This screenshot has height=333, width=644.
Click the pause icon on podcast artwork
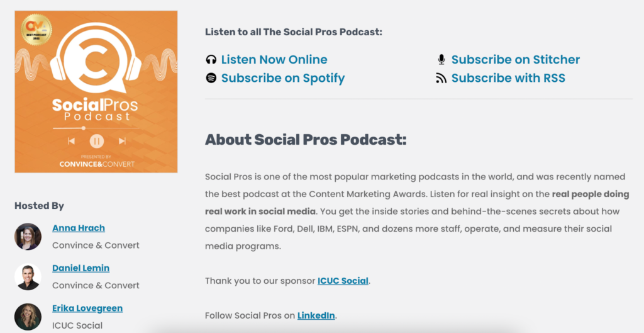96,141
